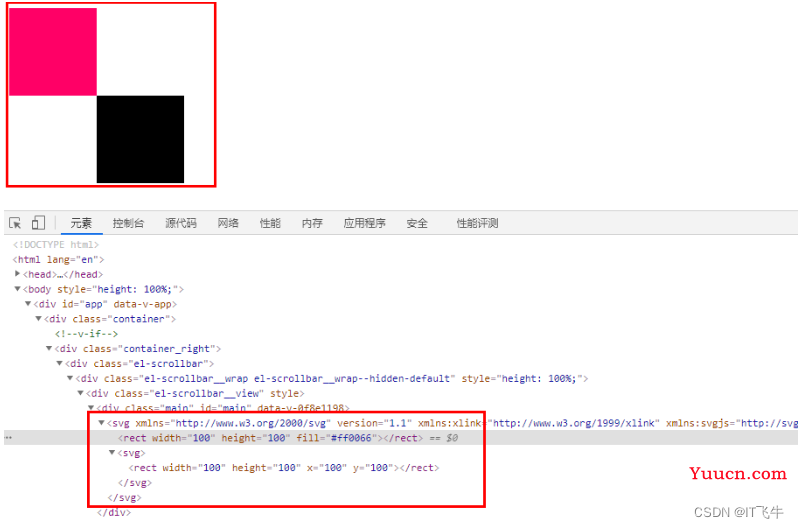Click the closing </div> tag line

pyautogui.click(x=114, y=512)
